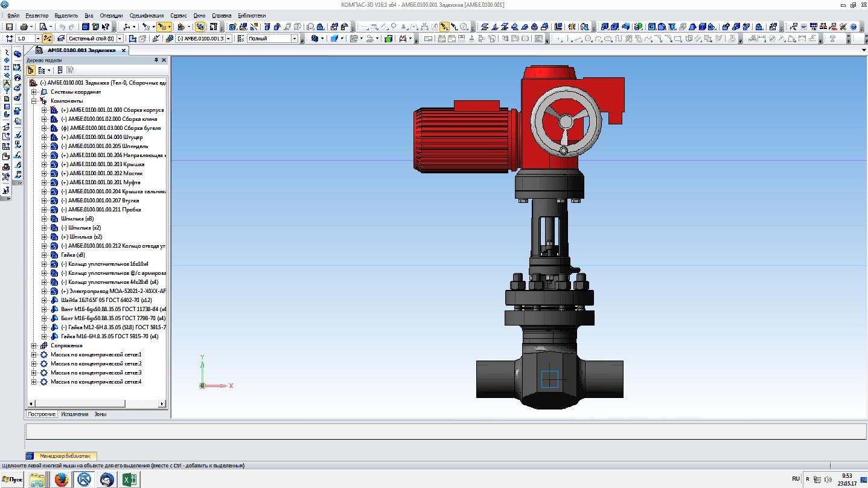Collapse the Компоненты tree node
The width and height of the screenshot is (868, 488).
(x=34, y=101)
